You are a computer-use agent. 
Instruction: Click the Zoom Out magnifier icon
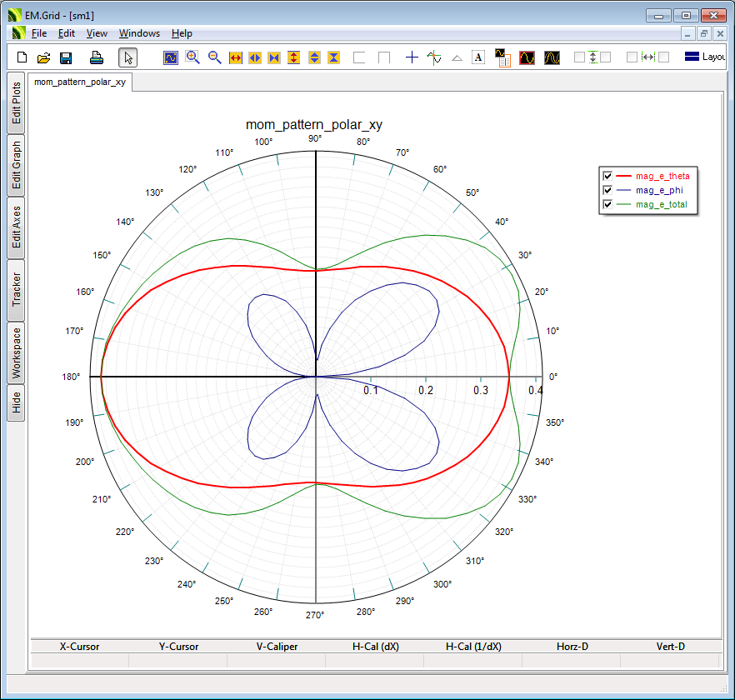[x=214, y=57]
